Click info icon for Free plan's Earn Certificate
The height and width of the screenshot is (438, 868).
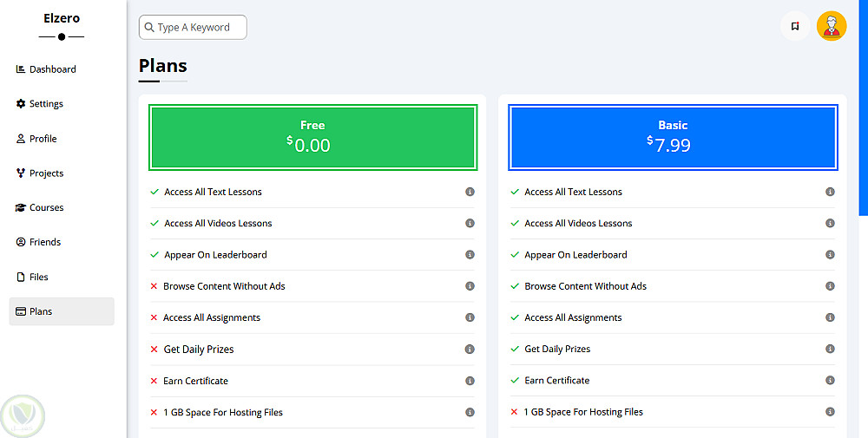click(x=470, y=381)
